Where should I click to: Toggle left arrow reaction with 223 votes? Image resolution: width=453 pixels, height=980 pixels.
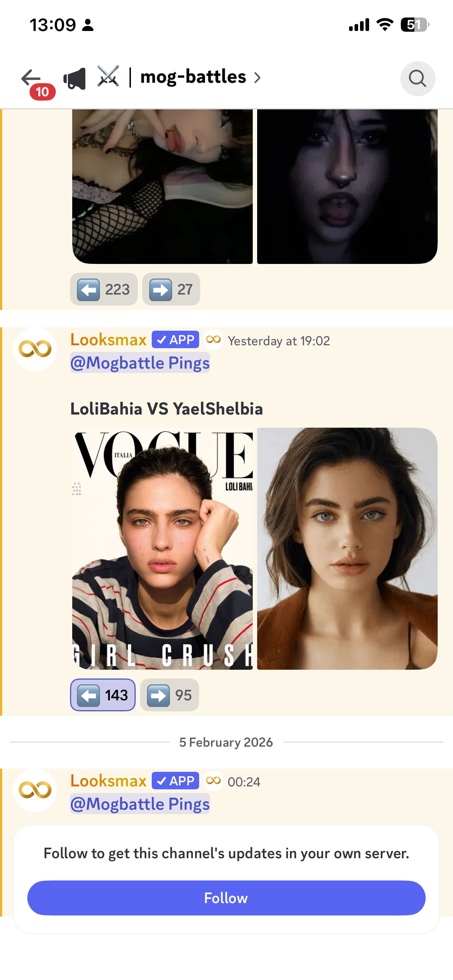(104, 289)
